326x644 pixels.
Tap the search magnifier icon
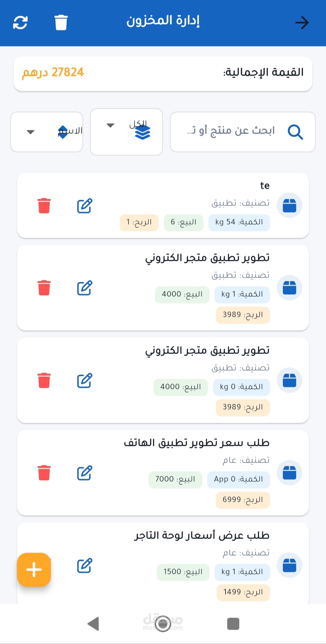point(295,132)
